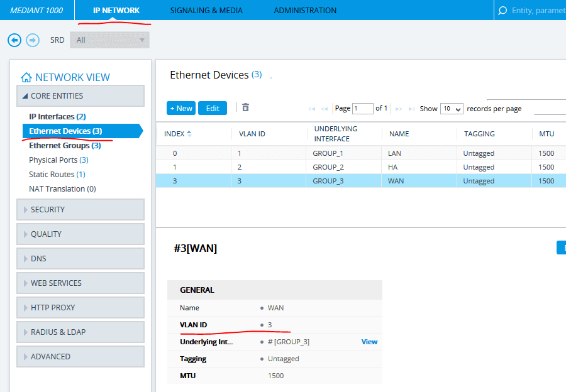Select the HA row name cell
This screenshot has width=566, height=392.
419,167
